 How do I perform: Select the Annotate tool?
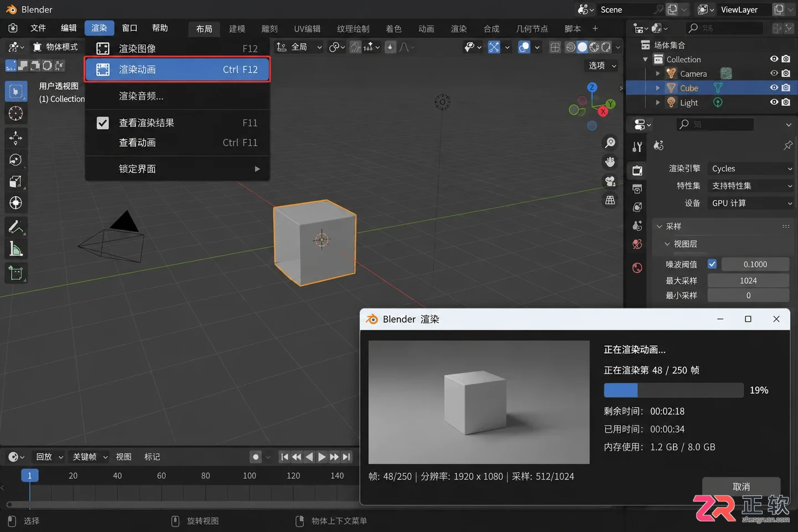16,227
